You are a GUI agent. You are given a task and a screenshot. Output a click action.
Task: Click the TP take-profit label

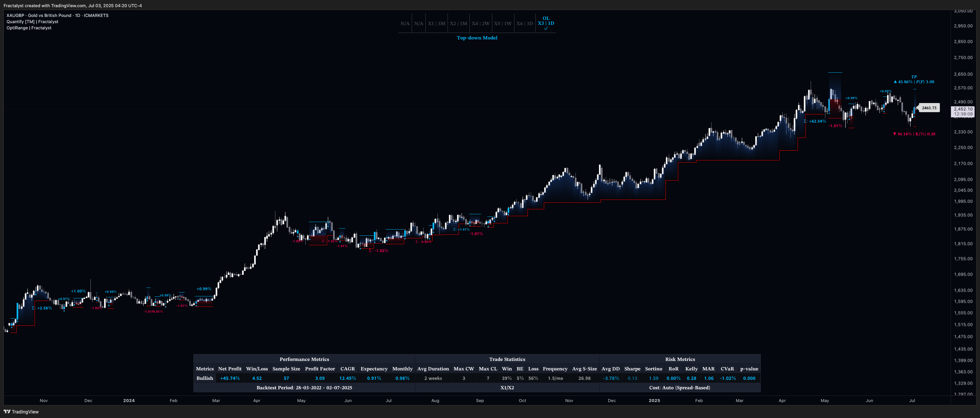pos(914,77)
